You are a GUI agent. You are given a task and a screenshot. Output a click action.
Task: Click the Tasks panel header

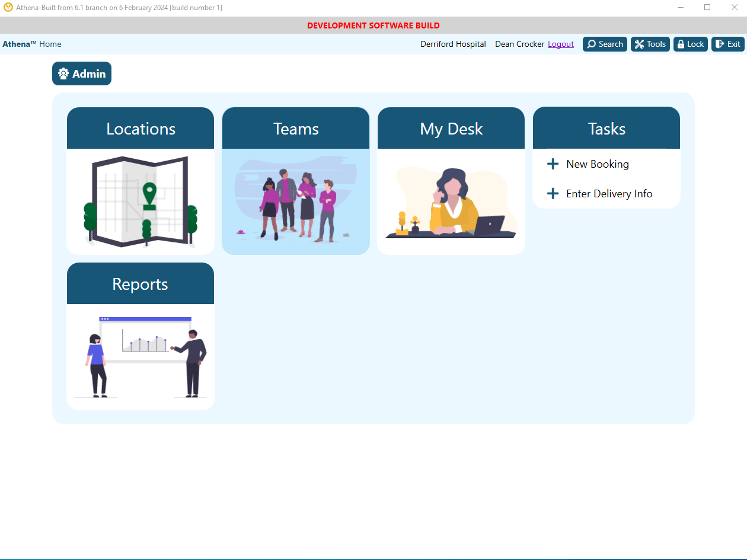point(606,128)
